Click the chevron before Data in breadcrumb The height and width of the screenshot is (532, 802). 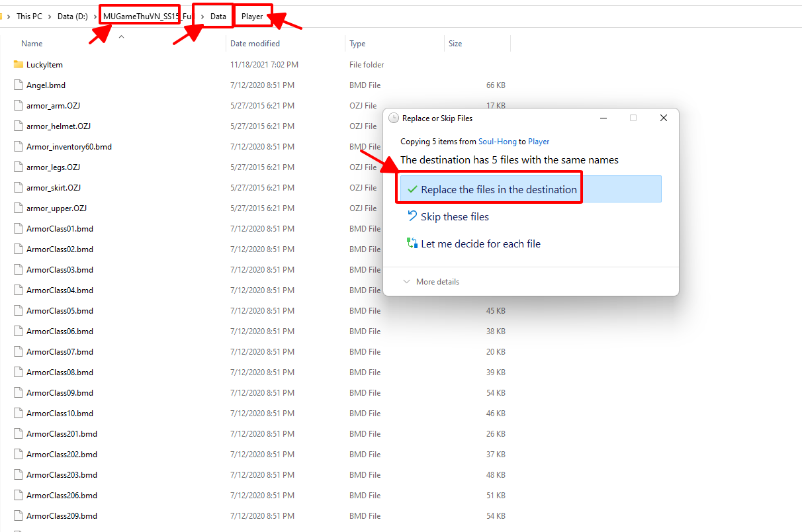tap(202, 17)
